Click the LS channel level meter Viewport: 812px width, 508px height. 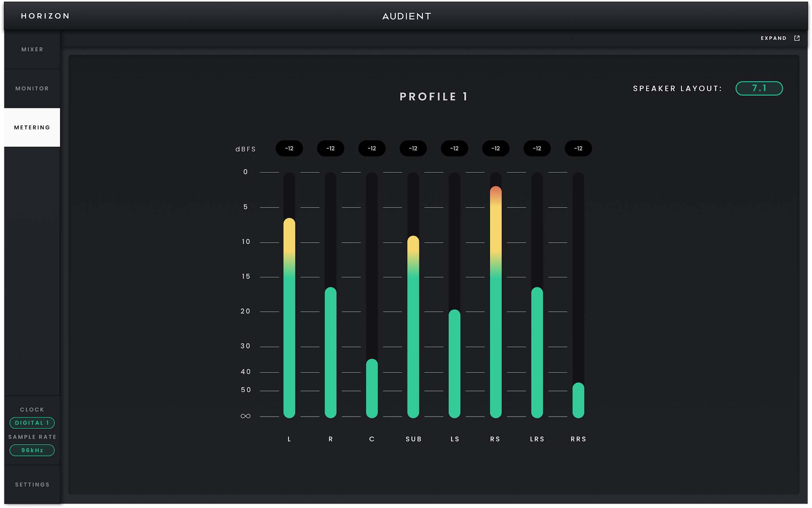point(454,295)
